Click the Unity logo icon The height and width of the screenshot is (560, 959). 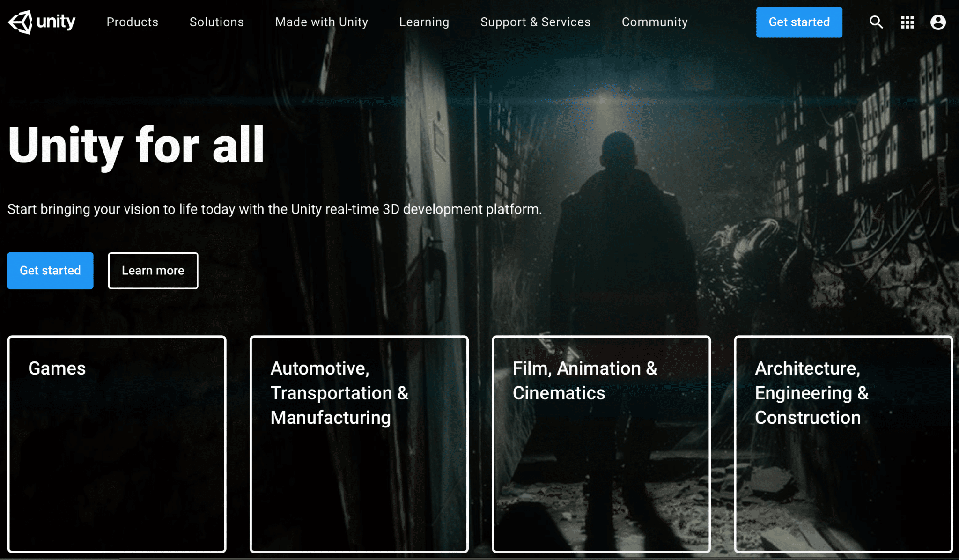pyautogui.click(x=20, y=22)
